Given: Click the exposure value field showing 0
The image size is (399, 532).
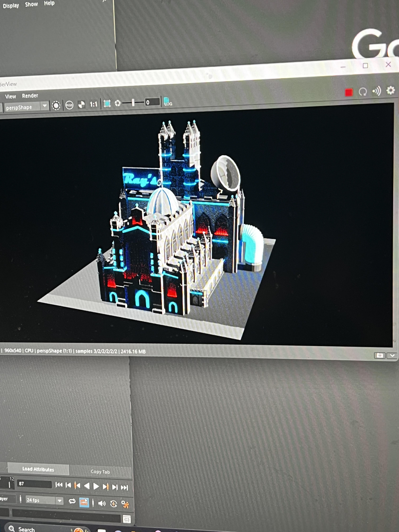Looking at the screenshot, I should pos(152,102).
